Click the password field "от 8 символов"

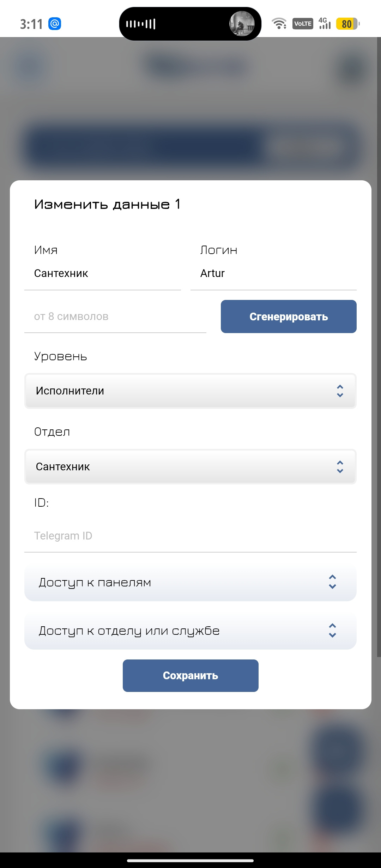click(115, 317)
